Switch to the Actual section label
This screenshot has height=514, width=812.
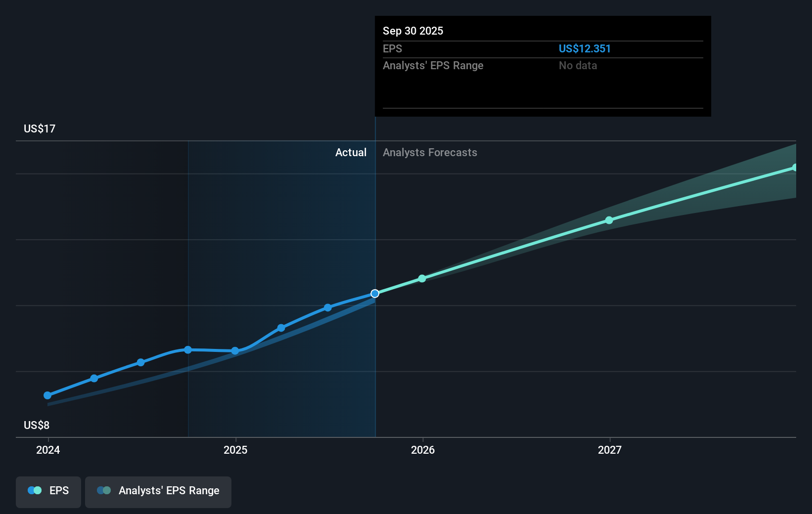(x=351, y=153)
